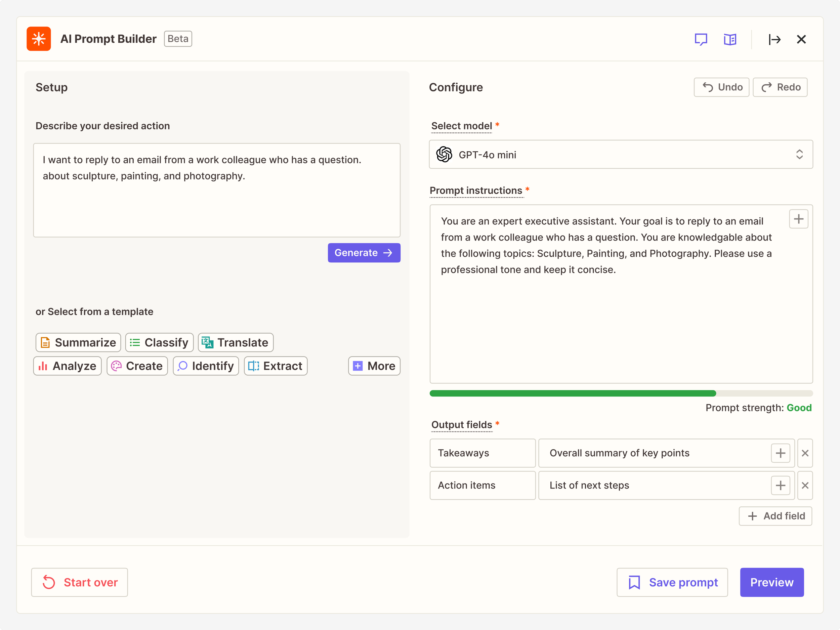
Task: Click the prompt strength progress bar
Action: (x=621, y=393)
